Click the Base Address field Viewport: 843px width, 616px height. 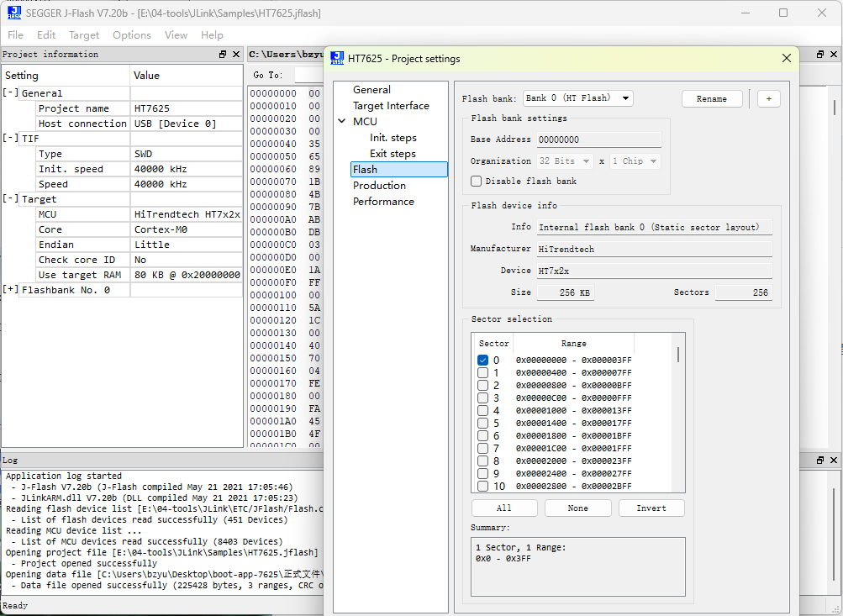point(599,140)
